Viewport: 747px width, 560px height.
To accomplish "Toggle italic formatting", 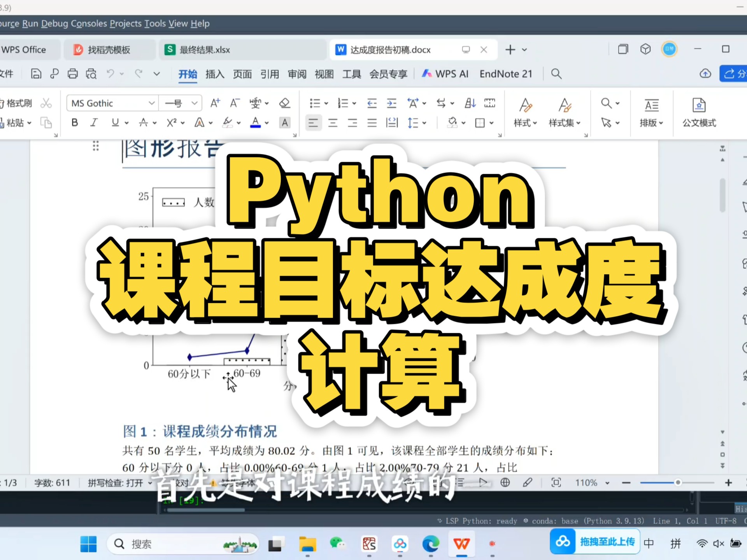I will pyautogui.click(x=93, y=122).
